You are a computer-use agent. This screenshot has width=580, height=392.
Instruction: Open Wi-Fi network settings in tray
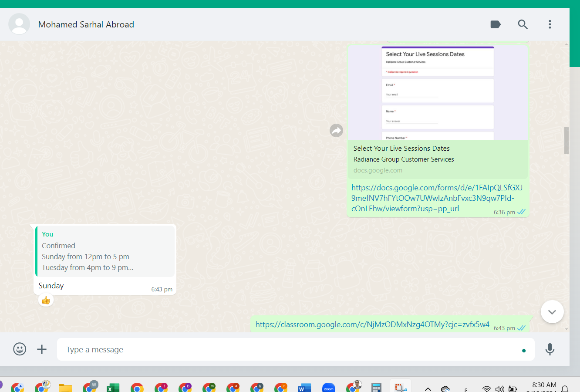pos(487,389)
